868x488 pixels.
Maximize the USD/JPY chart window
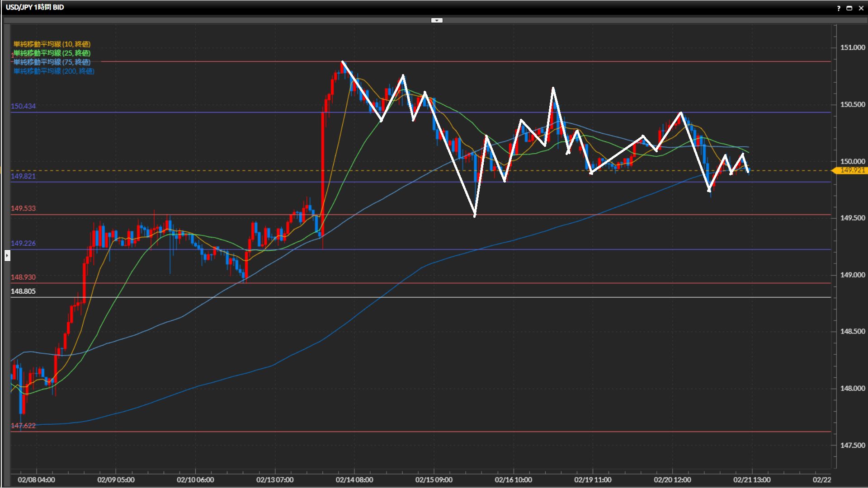849,8
